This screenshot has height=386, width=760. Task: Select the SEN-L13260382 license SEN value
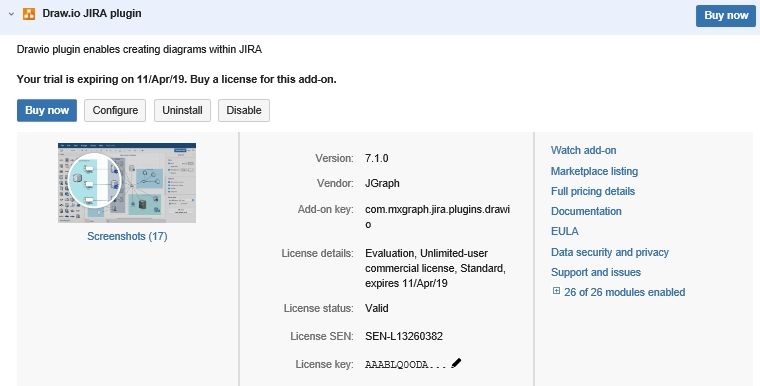tap(404, 337)
